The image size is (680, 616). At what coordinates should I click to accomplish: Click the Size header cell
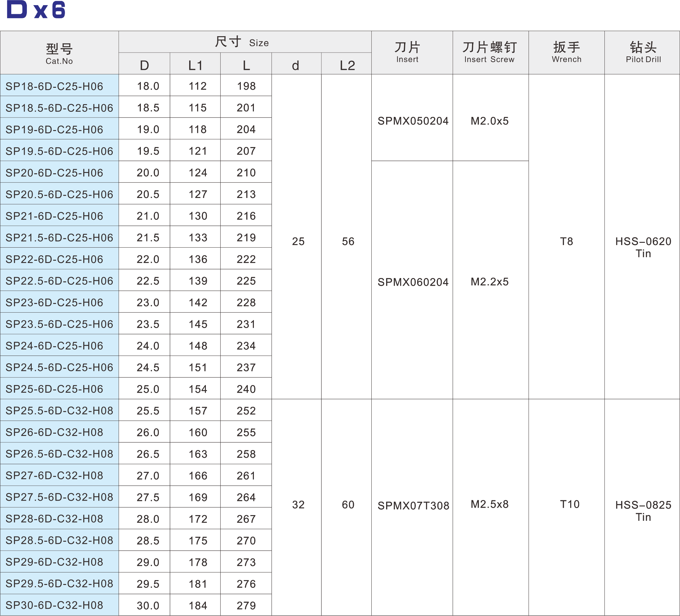pos(245,42)
